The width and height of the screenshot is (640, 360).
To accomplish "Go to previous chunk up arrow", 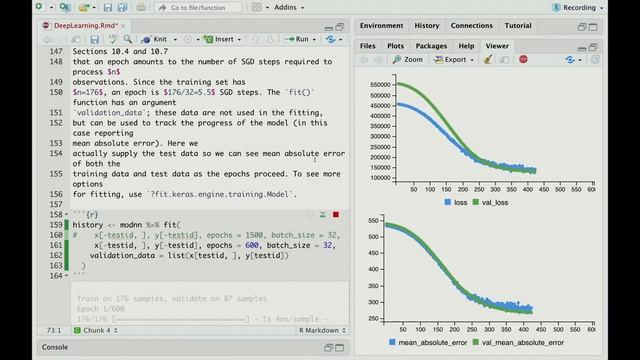I will tap(256, 39).
